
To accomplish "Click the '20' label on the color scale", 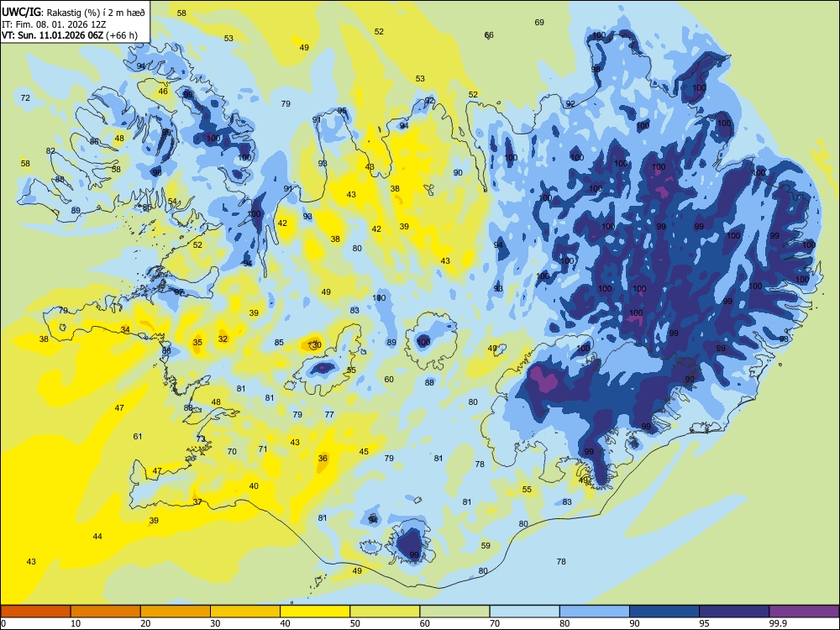I will (145, 623).
